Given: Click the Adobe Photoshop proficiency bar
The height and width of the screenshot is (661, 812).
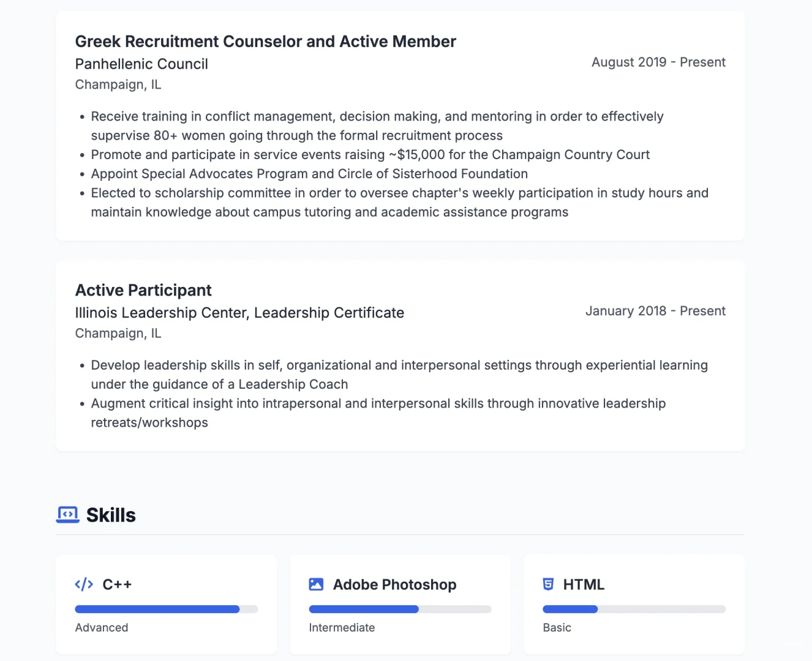Looking at the screenshot, I should point(400,609).
